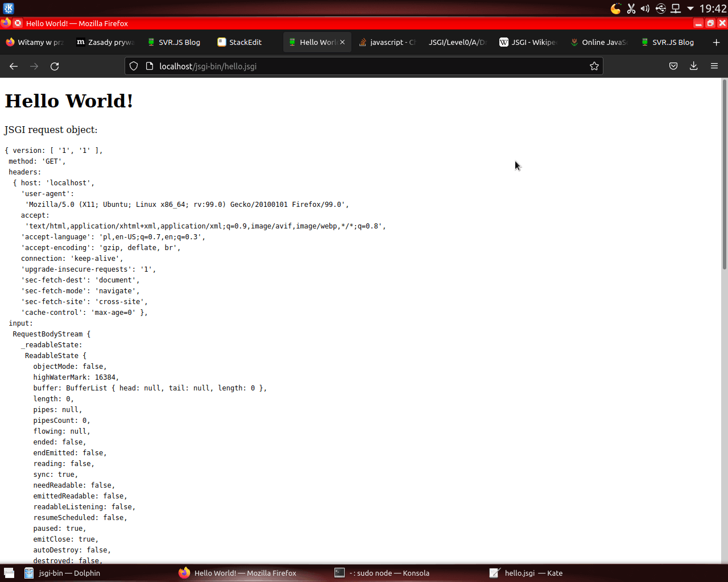Switch to the Online JavaScript tab
728x582 pixels.
tap(599, 42)
